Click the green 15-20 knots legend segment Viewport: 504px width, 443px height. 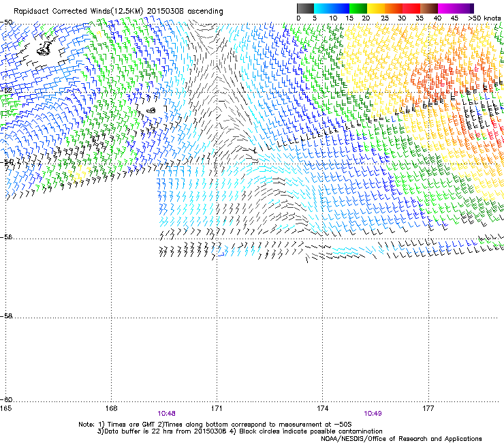(358, 8)
